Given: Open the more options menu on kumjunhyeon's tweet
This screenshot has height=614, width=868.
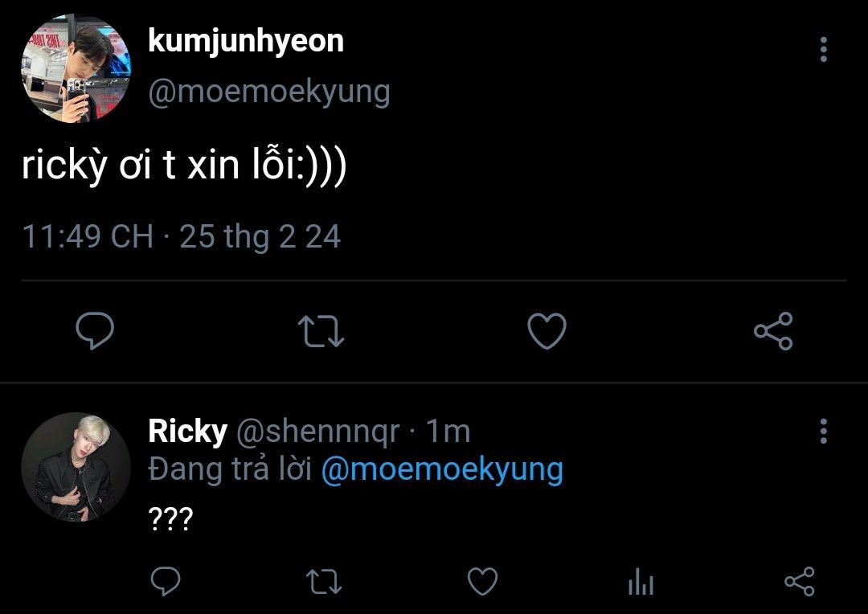Looking at the screenshot, I should 824,49.
